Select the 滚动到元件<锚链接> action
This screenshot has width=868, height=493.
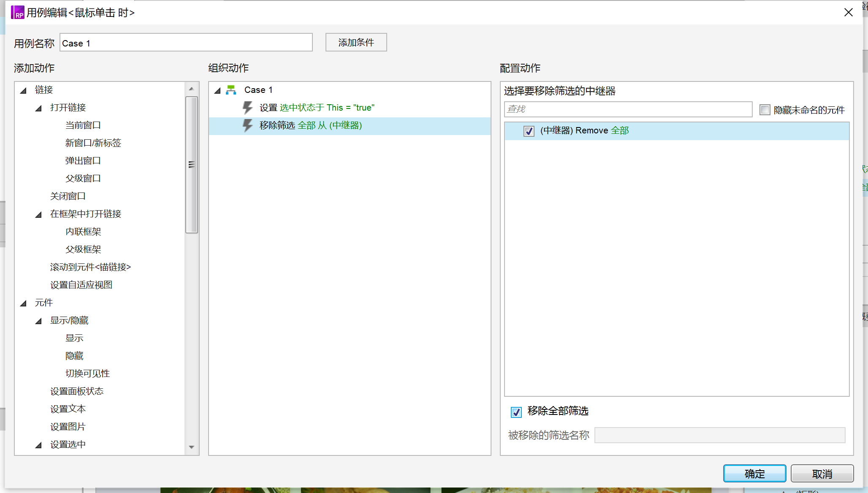[91, 267]
